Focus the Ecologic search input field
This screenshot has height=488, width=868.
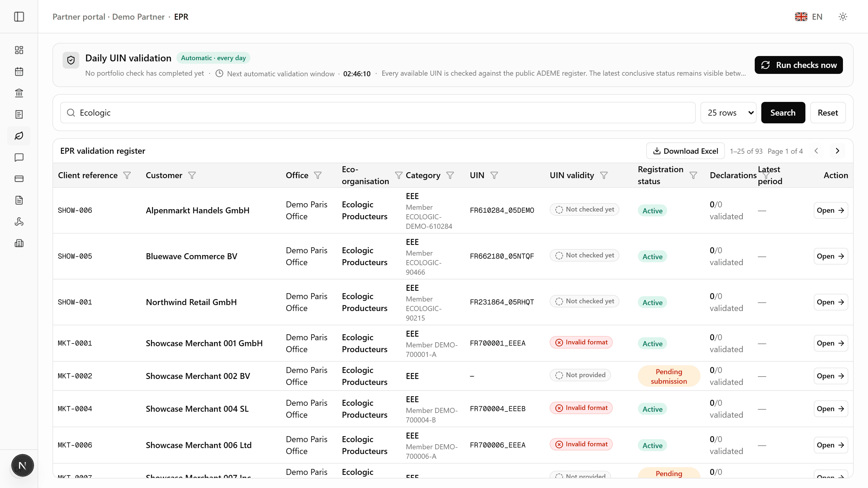click(378, 113)
